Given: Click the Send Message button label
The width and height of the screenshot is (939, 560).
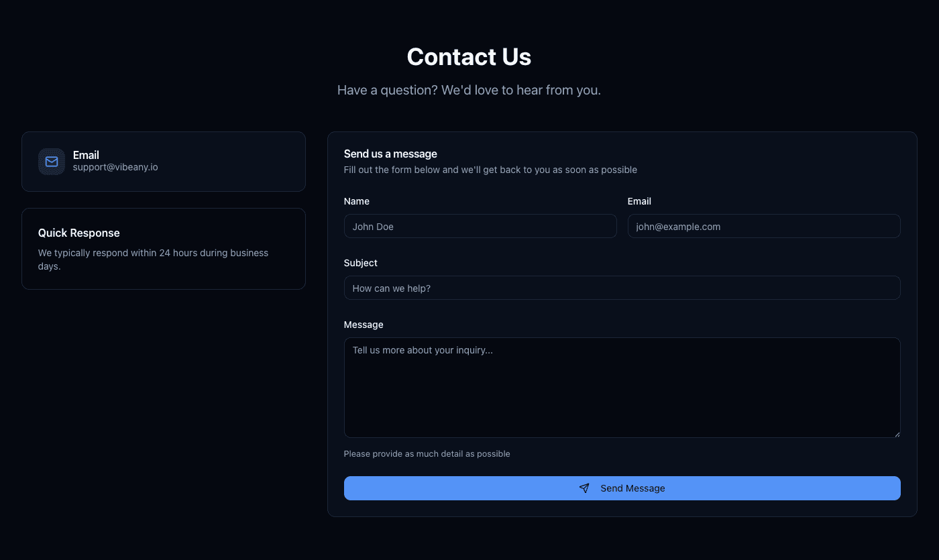Looking at the screenshot, I should click(632, 488).
